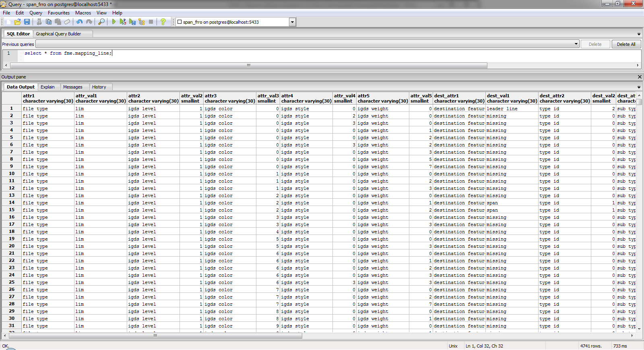The width and height of the screenshot is (644, 350).
Task: Open output pane tab list arrow
Action: [x=639, y=87]
